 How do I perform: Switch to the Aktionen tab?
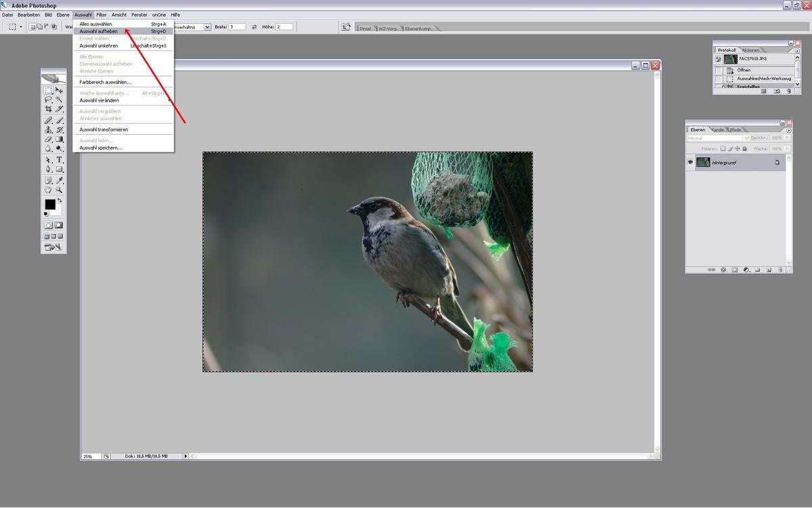point(750,50)
